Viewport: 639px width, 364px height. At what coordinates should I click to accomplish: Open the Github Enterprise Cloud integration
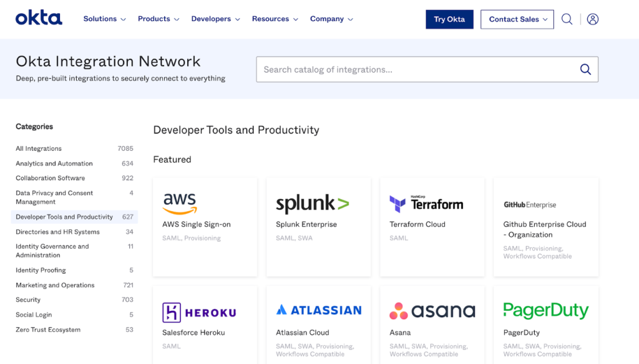point(545,224)
